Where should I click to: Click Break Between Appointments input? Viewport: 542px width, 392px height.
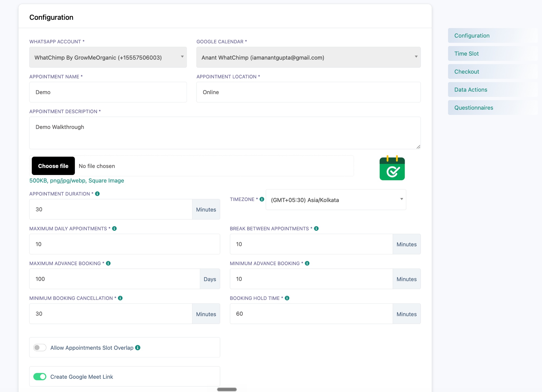coord(311,244)
